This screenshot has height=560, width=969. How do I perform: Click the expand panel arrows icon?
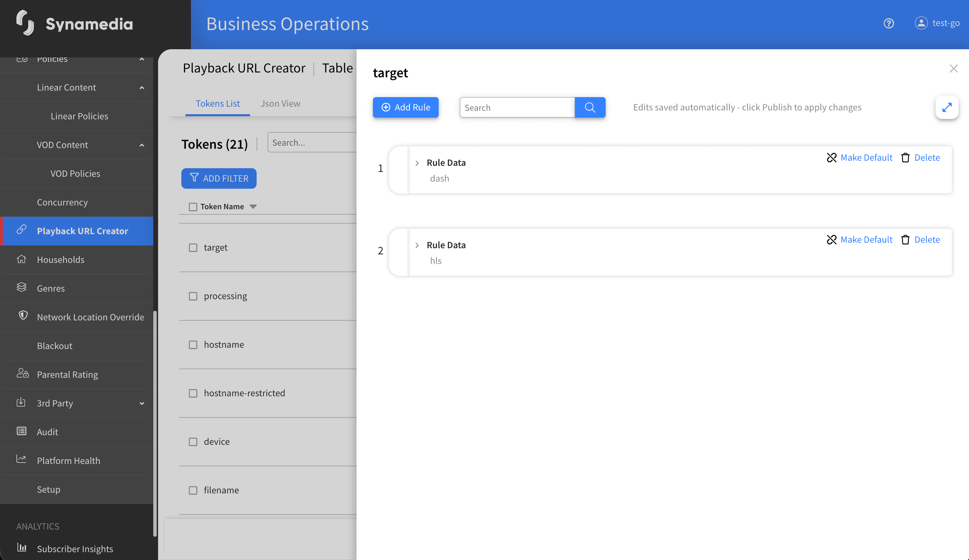pyautogui.click(x=947, y=108)
